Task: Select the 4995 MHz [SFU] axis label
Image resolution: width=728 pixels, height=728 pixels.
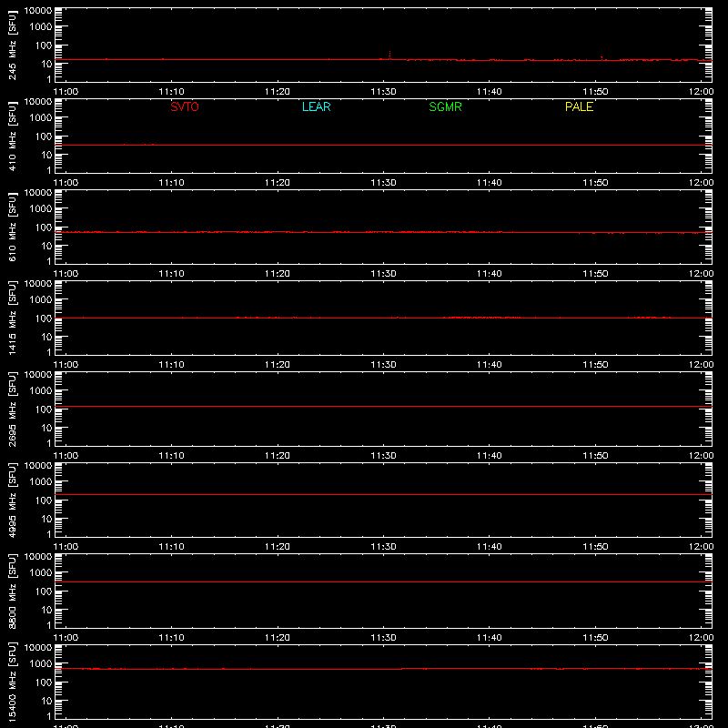Action: (x=12, y=500)
